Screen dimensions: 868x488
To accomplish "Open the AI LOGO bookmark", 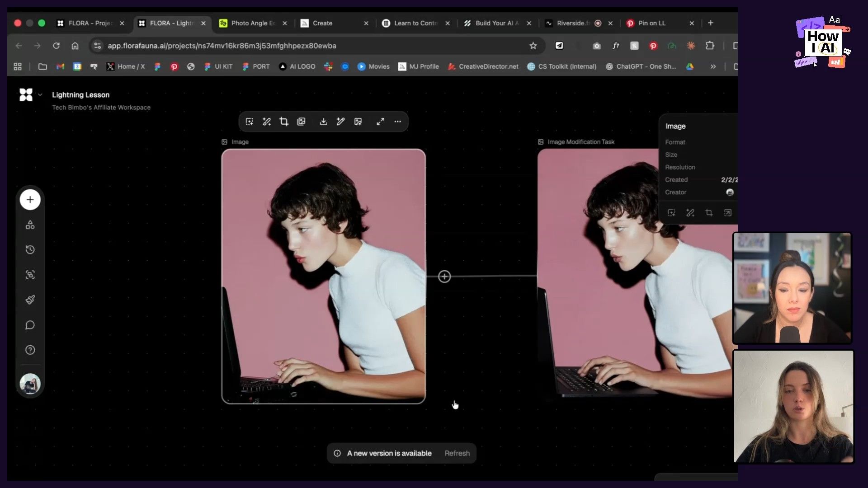I will 297,66.
